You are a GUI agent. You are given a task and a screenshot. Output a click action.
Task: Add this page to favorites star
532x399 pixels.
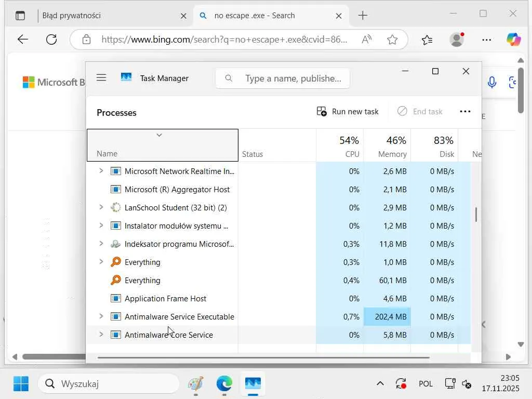[392, 39]
